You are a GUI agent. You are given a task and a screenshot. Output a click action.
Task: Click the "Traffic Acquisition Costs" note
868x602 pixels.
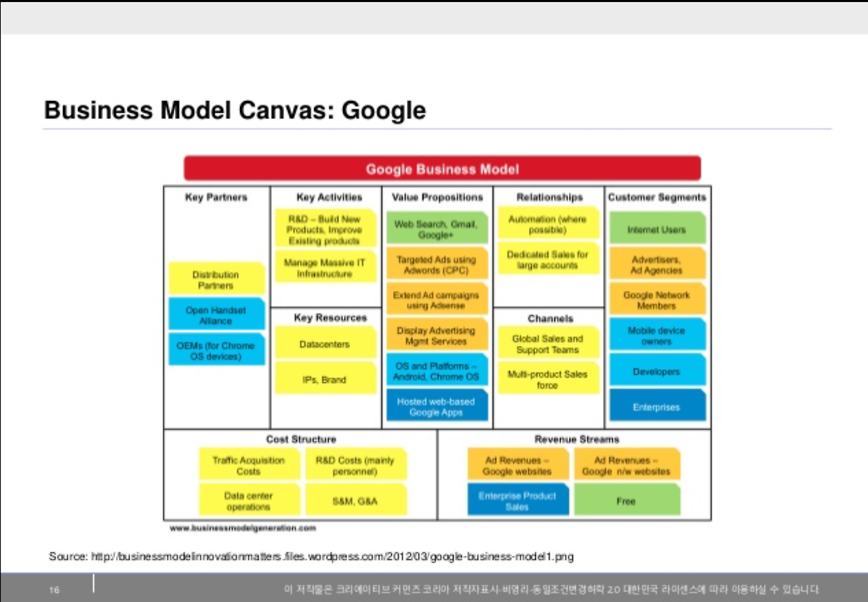[249, 464]
